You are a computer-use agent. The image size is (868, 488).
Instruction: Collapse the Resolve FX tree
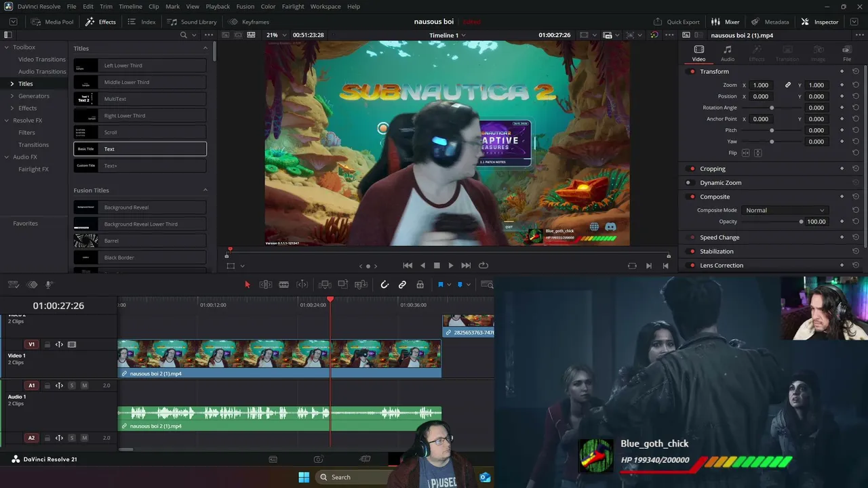pyautogui.click(x=6, y=121)
